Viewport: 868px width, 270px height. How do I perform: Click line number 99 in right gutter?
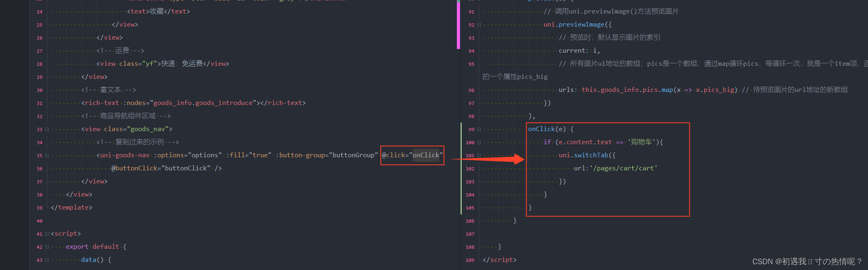pos(472,129)
